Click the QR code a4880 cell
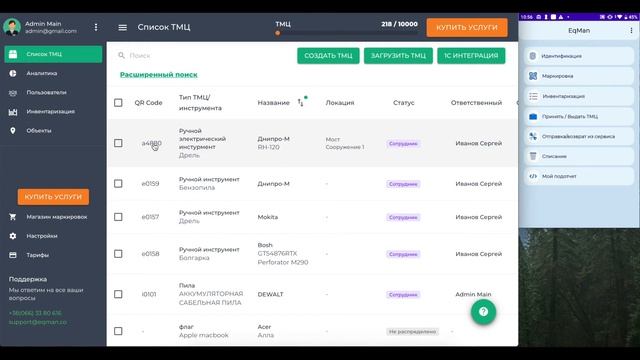The image size is (640, 360). coord(151,143)
